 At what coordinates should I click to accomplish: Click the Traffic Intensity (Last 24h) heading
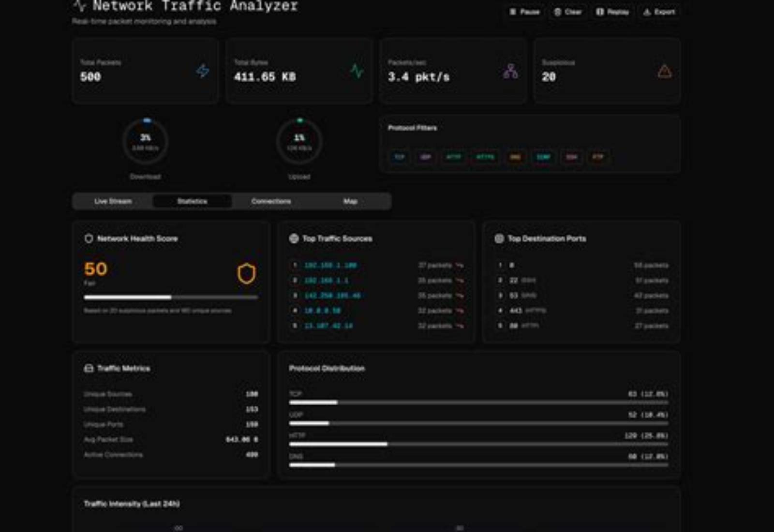click(132, 503)
